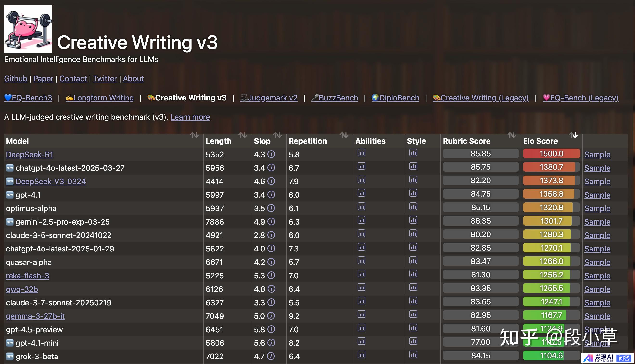Image resolution: width=635 pixels, height=364 pixels.
Task: Open Style chart icon for DeepSeek-R1
Action: coord(413,152)
